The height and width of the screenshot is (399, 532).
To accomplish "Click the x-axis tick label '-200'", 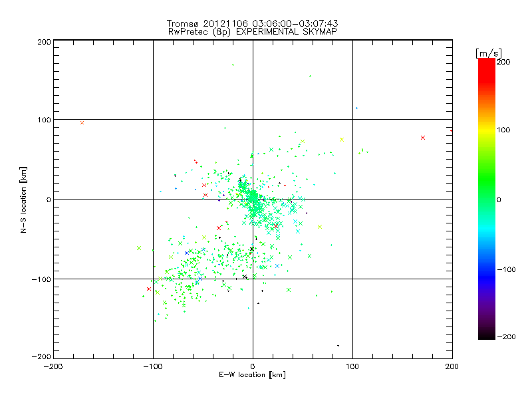I will click(53, 366).
